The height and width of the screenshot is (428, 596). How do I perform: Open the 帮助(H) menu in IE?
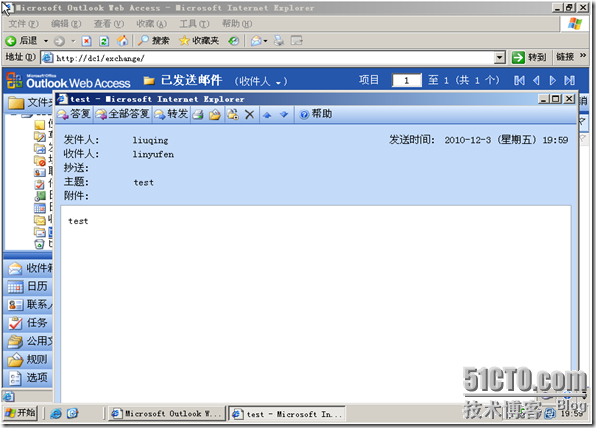coord(237,24)
